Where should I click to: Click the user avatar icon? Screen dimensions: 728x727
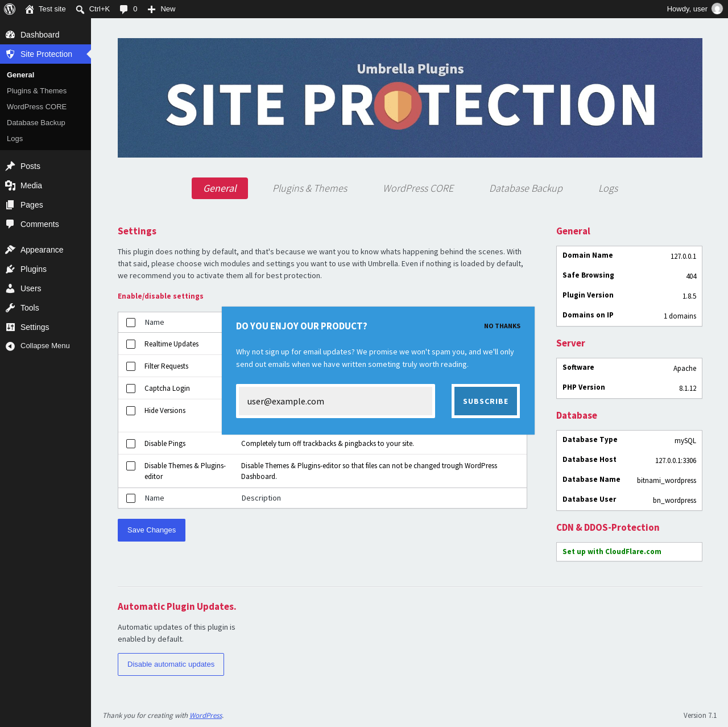click(717, 9)
